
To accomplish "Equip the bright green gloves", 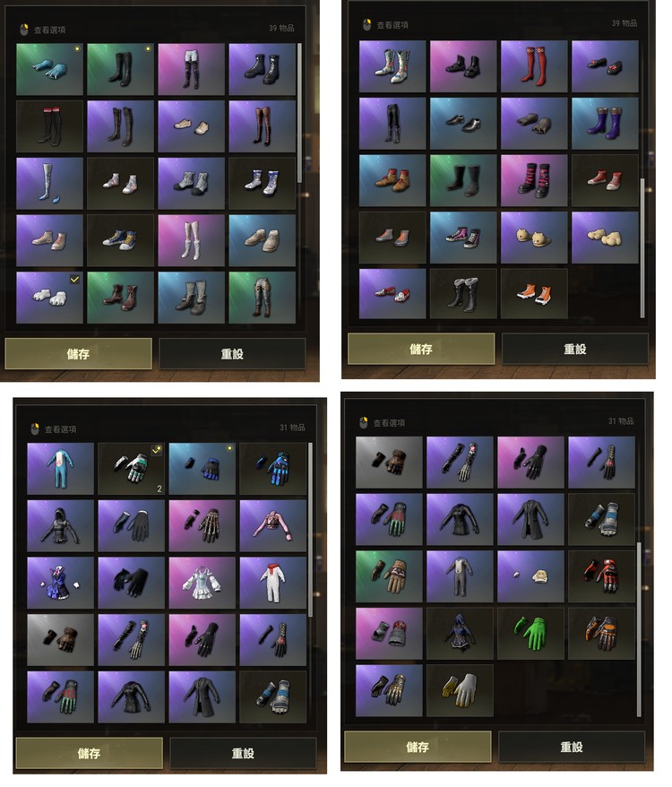I will point(530,634).
